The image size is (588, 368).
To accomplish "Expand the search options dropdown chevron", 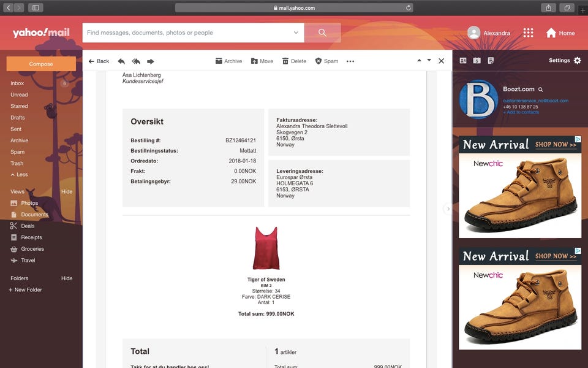I will click(296, 33).
